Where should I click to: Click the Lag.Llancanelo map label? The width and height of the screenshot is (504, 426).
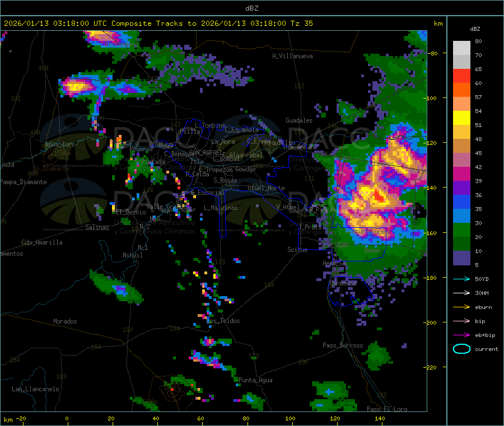click(x=35, y=389)
